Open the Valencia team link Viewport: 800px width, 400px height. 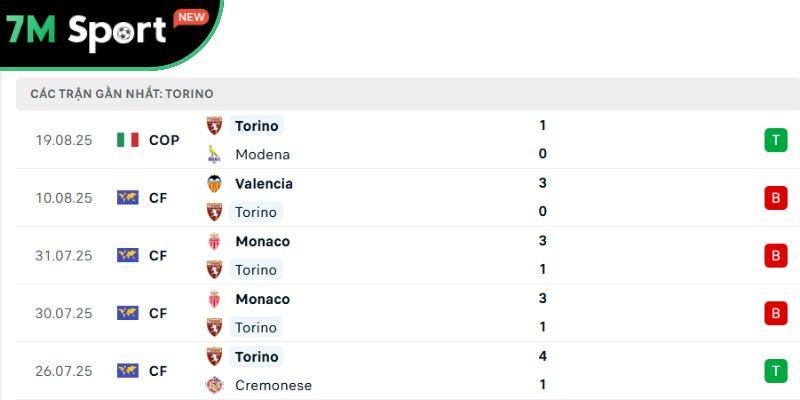[264, 184]
